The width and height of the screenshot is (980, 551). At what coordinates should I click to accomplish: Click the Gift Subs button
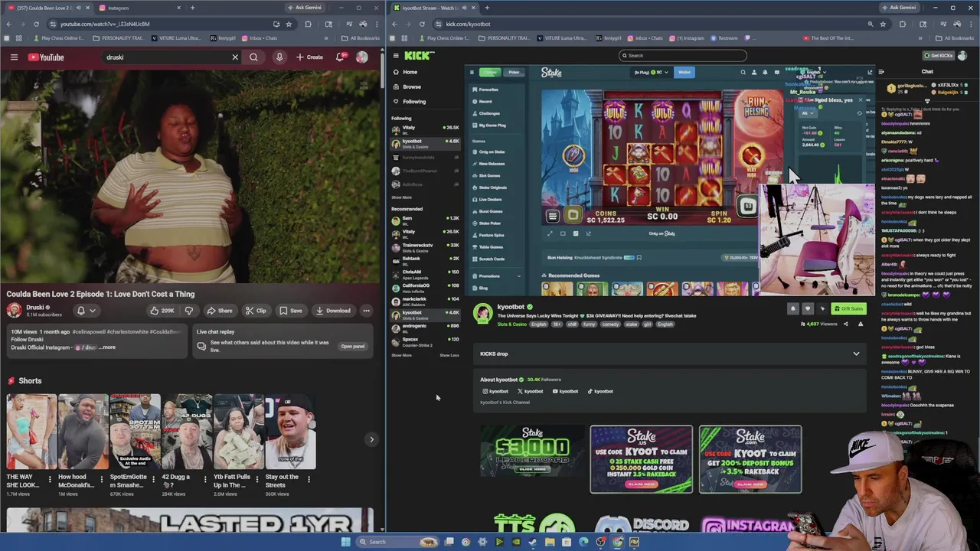pos(849,308)
